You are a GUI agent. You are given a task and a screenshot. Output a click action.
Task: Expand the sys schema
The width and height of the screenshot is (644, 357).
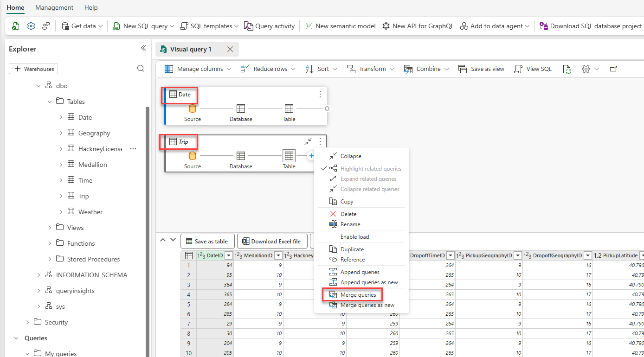[39, 306]
